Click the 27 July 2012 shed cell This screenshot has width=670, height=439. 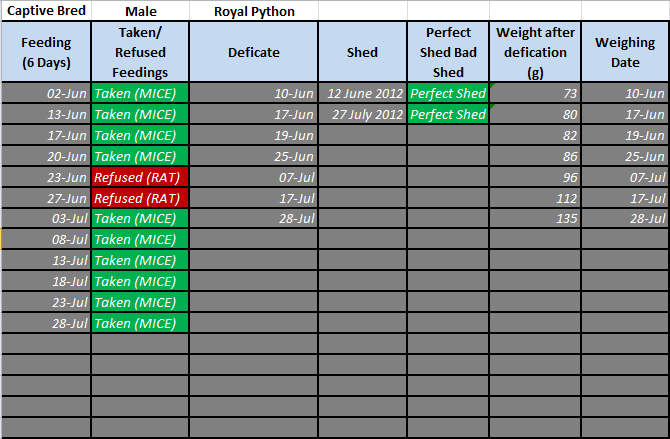pyautogui.click(x=362, y=114)
